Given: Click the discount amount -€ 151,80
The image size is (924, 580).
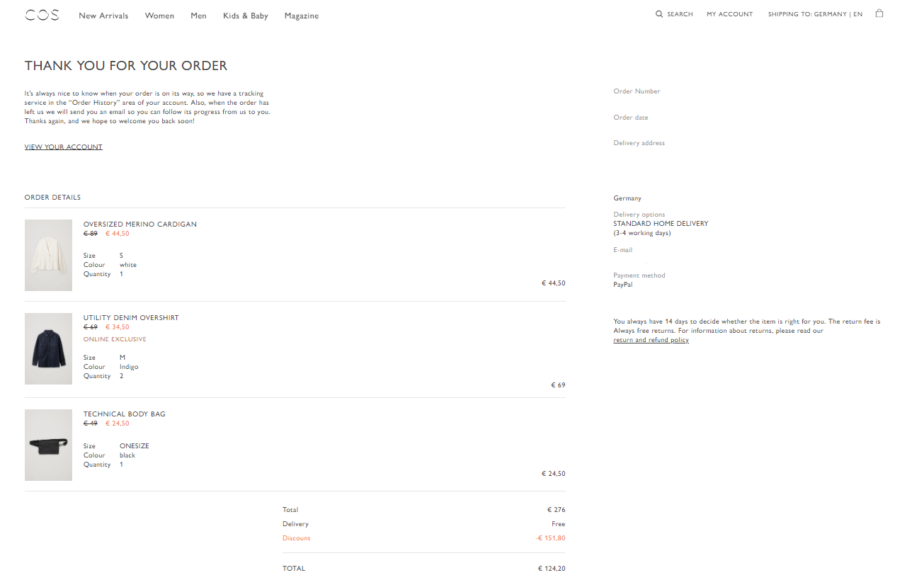Looking at the screenshot, I should [550, 538].
